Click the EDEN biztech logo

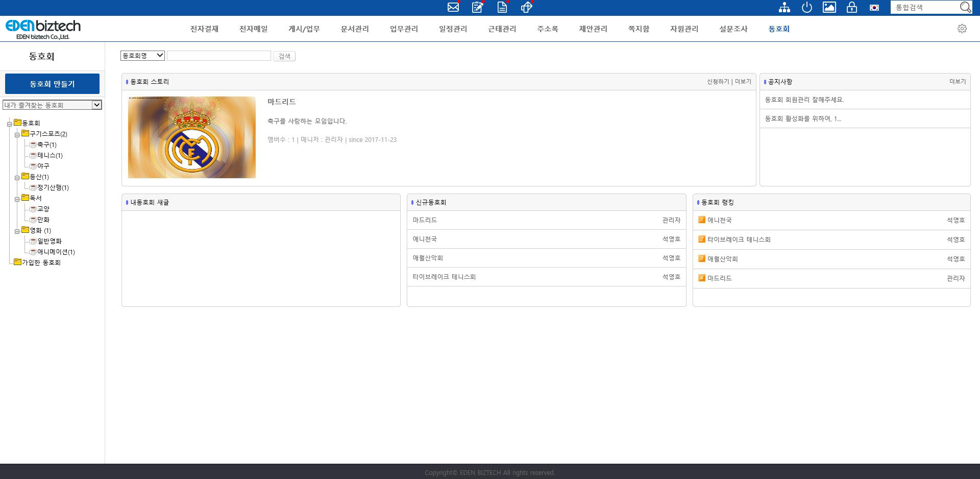click(x=43, y=29)
